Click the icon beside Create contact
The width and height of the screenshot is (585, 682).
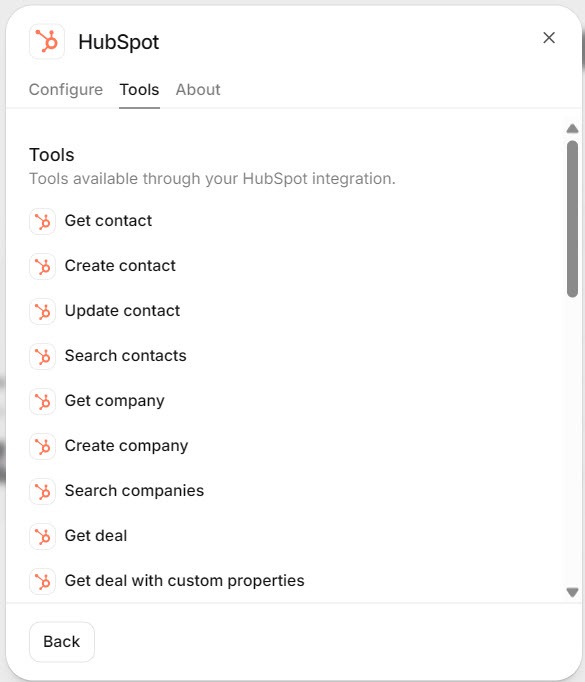point(43,266)
